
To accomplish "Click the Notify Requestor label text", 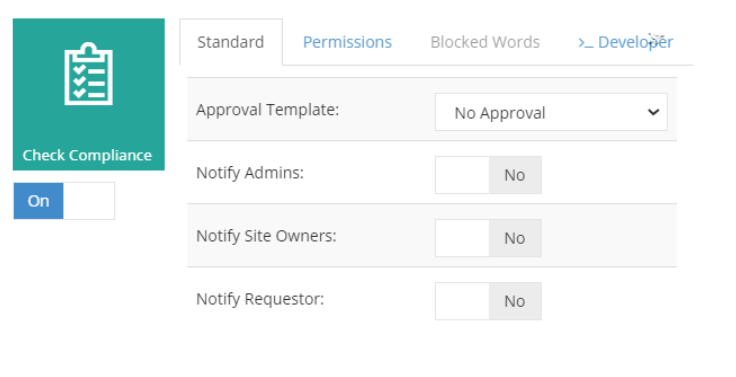I will (x=260, y=299).
